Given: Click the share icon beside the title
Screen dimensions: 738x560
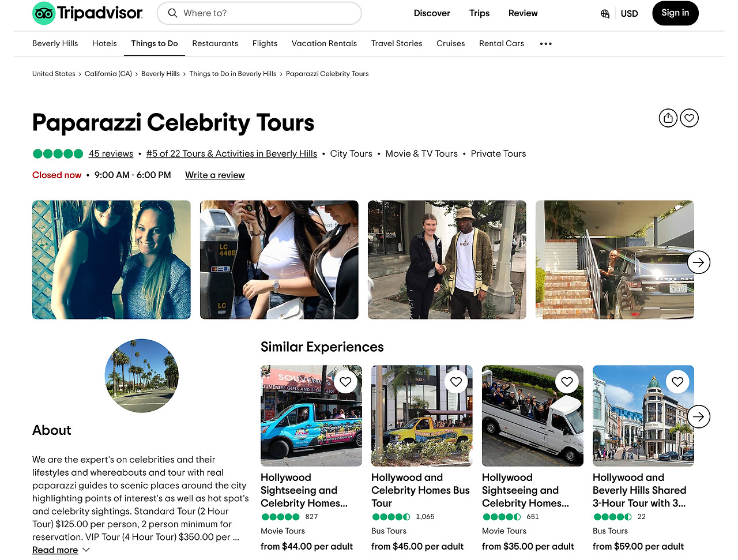Looking at the screenshot, I should [668, 118].
